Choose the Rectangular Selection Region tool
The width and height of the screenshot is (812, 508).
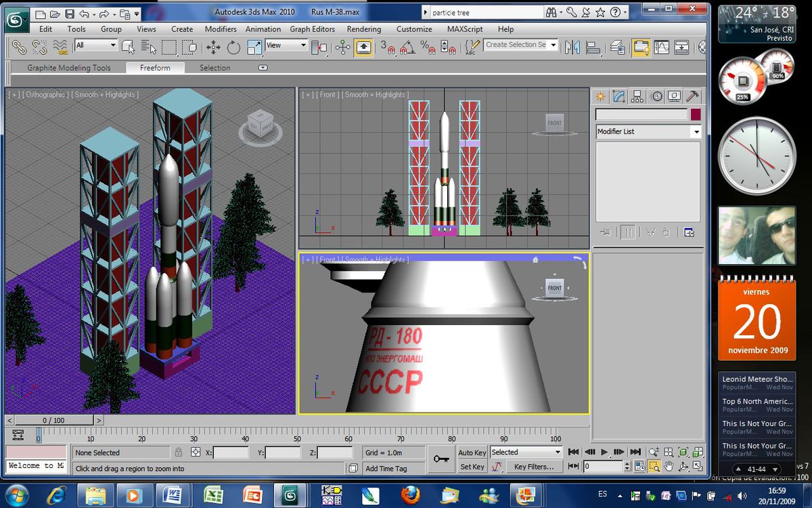pyautogui.click(x=168, y=47)
